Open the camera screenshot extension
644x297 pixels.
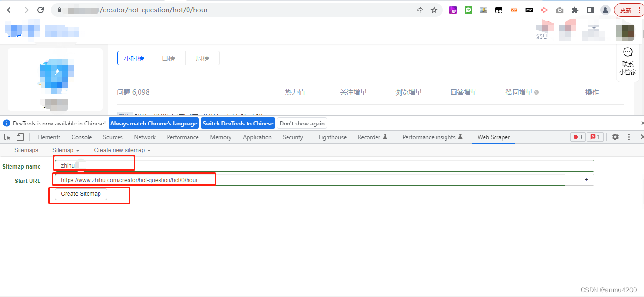tap(560, 10)
